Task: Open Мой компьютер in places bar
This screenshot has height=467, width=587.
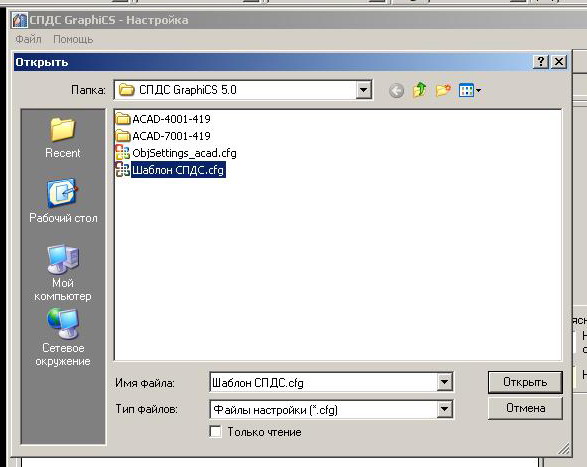Action: coord(63,273)
